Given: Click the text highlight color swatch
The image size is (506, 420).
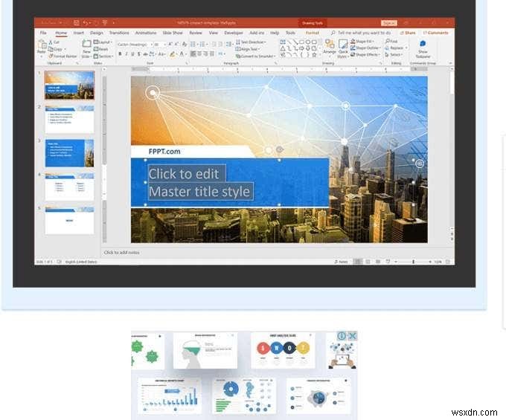Looking at the screenshot, I should (173, 54).
